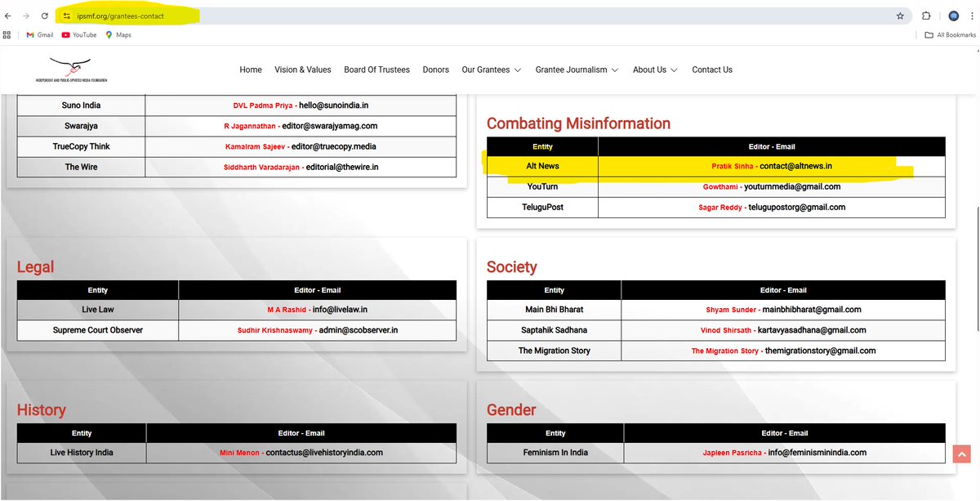
Task: Go back with the browser back arrow
Action: tap(7, 16)
